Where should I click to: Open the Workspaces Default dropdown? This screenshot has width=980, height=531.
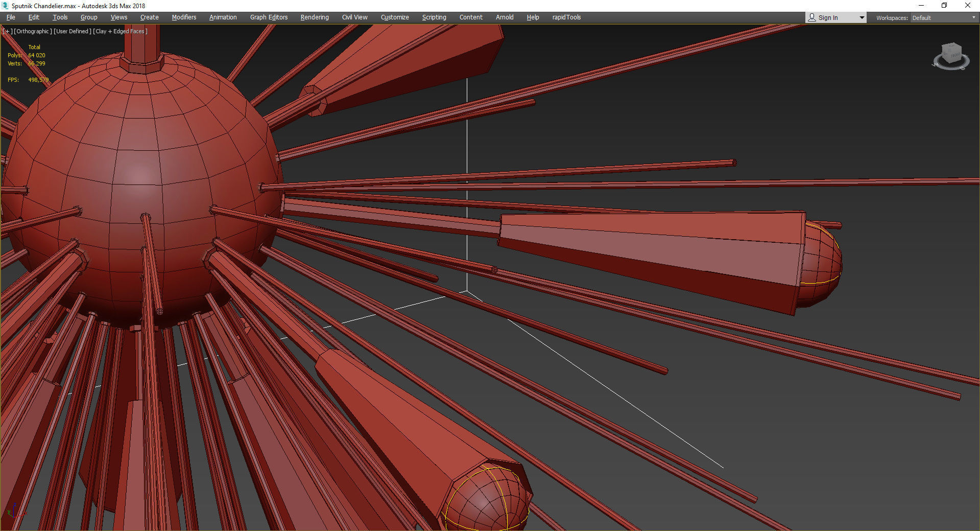click(944, 17)
